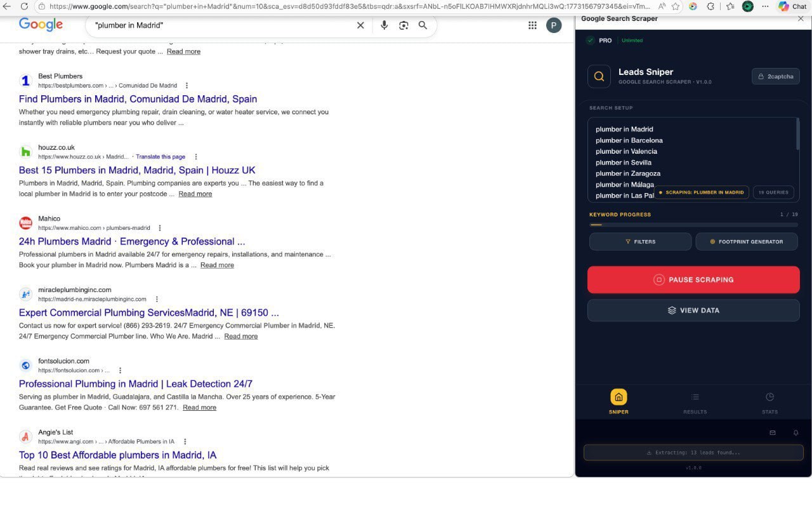
Task: Focus the Google search input field
Action: [x=222, y=25]
